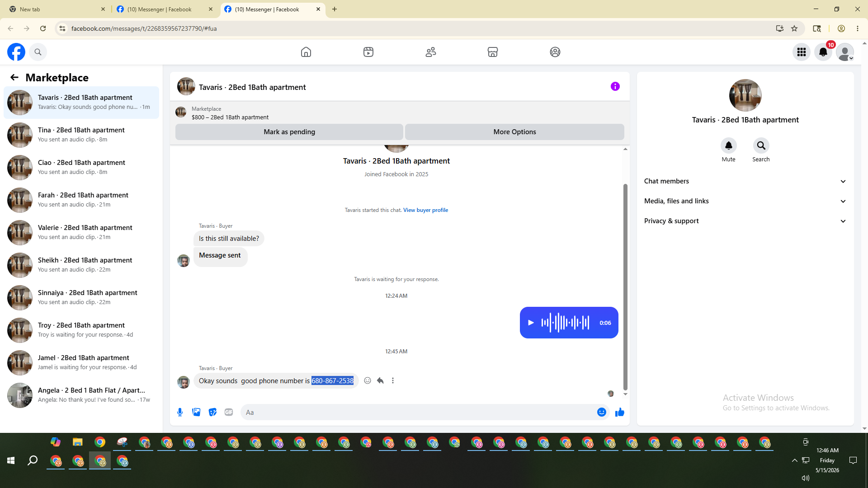Click the Facebook search icon
The image size is (868, 488).
[38, 52]
